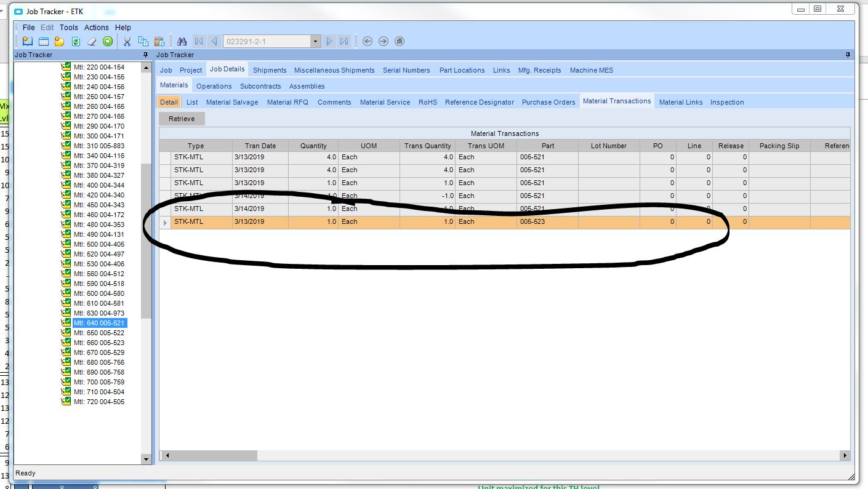Click the tree panel scroll down arrow
The image size is (868, 489).
(146, 459)
